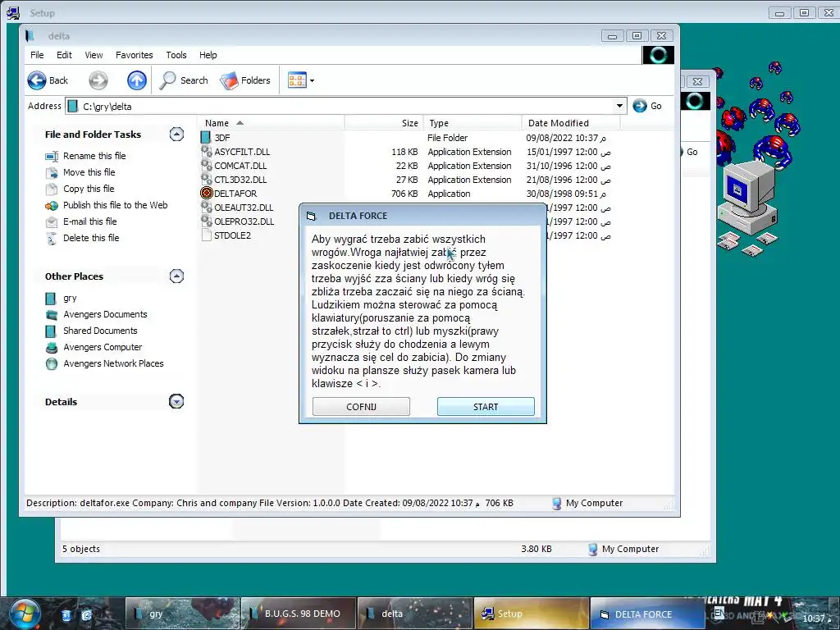
Task: Select the CTL3D32.DLL file
Action: 240,180
